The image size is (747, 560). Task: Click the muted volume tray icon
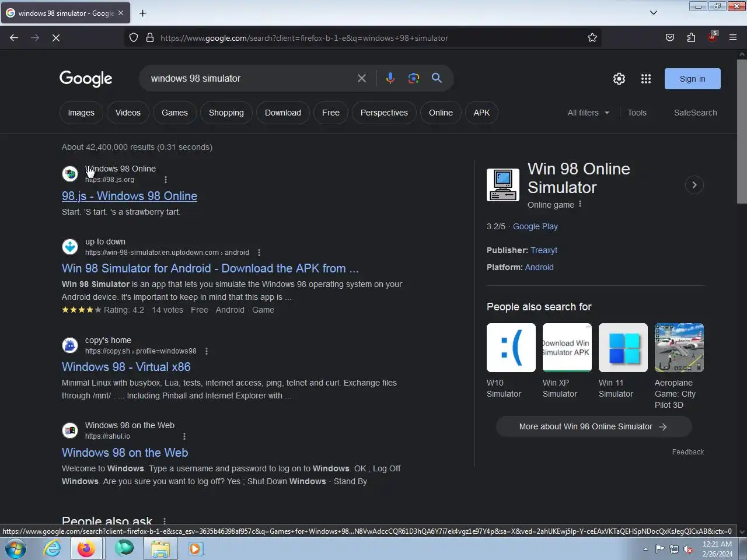(688, 549)
